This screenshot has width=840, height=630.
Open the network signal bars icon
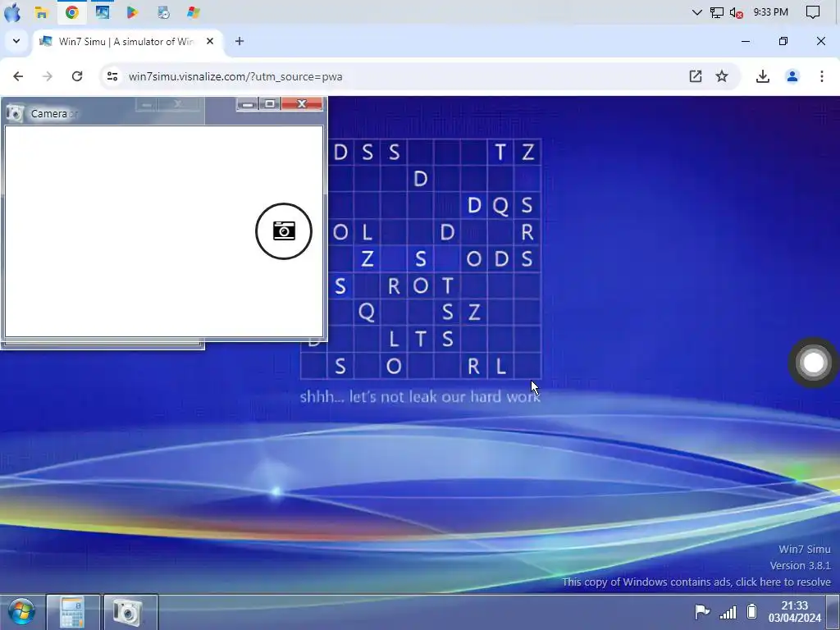(x=728, y=611)
